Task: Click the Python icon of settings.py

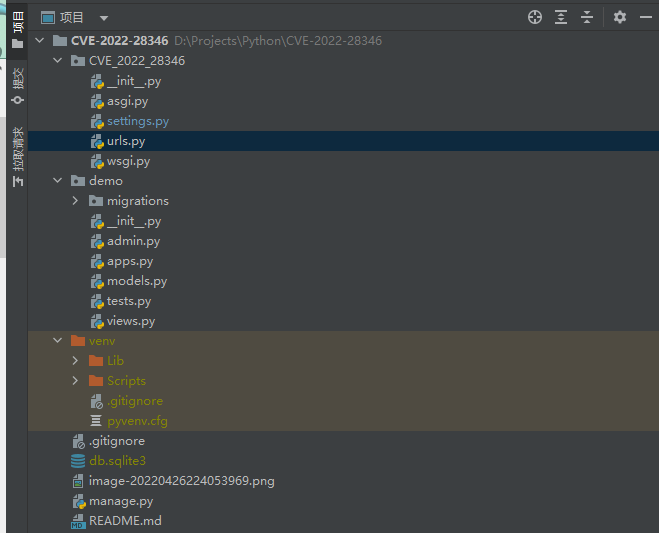Action: click(97, 121)
